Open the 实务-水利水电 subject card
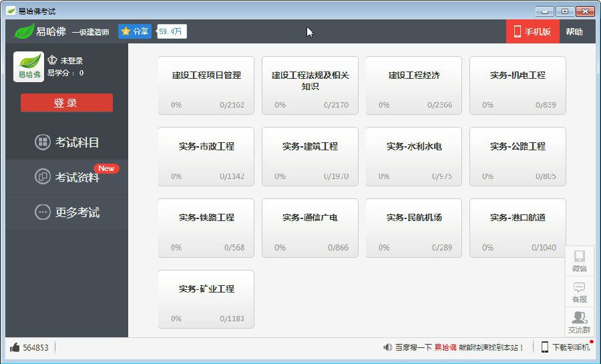 (x=414, y=157)
